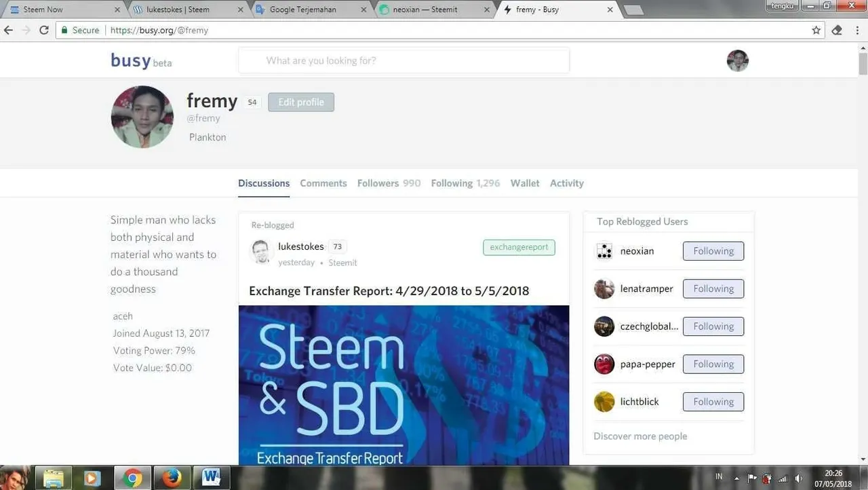Close the Steem Now tab
868x490 pixels.
click(x=117, y=10)
